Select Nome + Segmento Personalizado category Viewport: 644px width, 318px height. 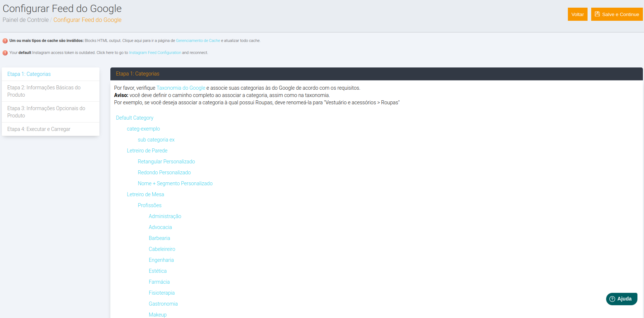coord(175,183)
